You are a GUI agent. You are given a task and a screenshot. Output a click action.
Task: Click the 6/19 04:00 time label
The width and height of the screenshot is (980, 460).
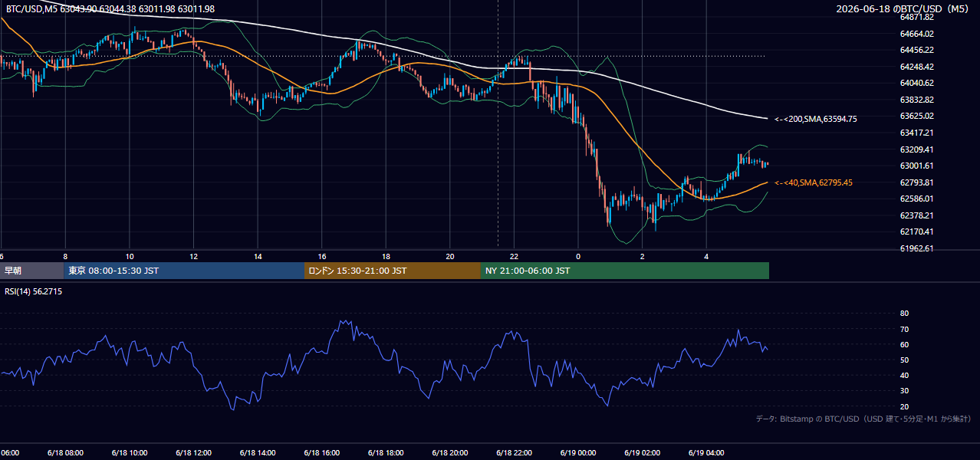707,453
